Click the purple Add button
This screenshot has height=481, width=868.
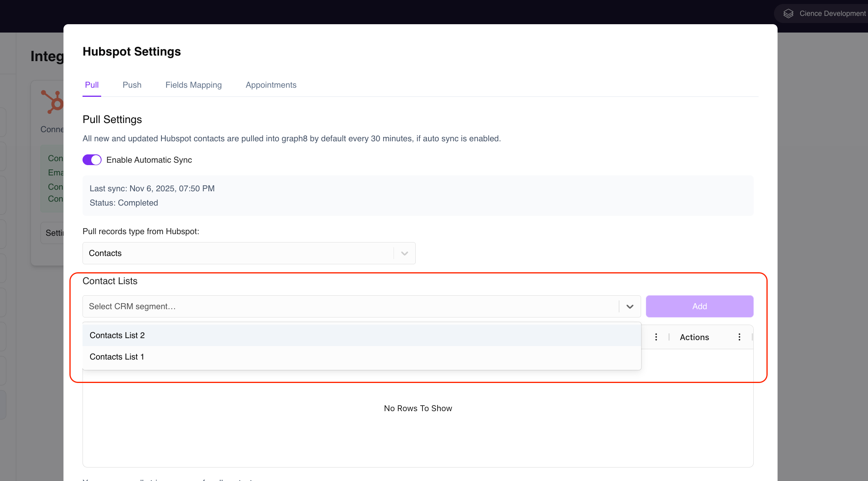(x=700, y=306)
